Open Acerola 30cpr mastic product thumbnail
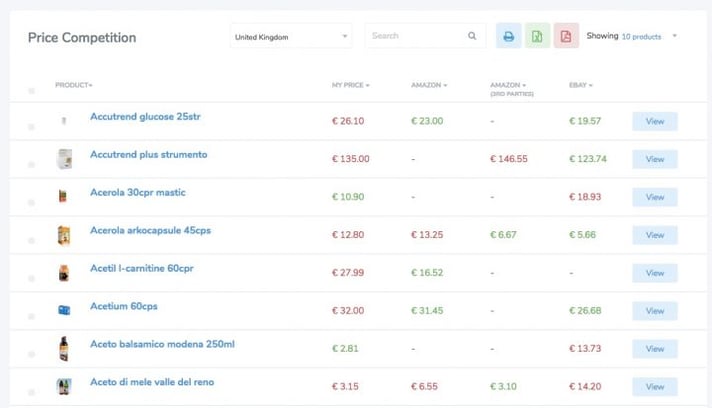 pos(63,196)
